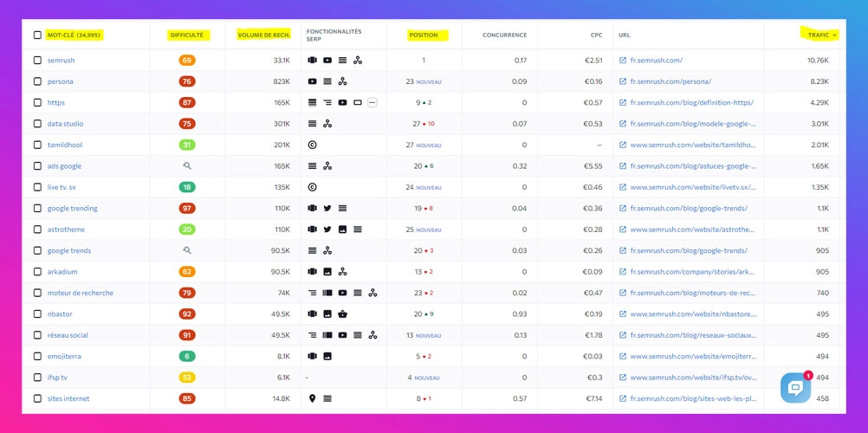Viewport: 868px width, 433px height.
Task: Toggle the select-all checkbox in header
Action: 37,35
